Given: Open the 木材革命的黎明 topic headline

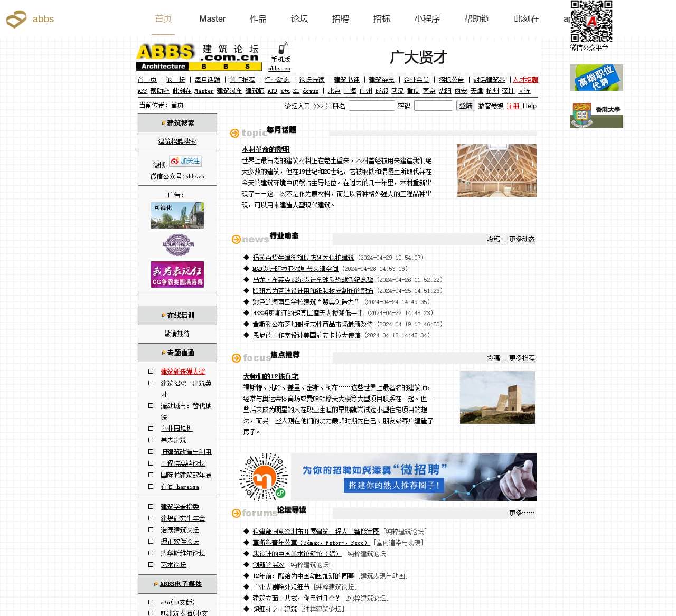Looking at the screenshot, I should 266,149.
